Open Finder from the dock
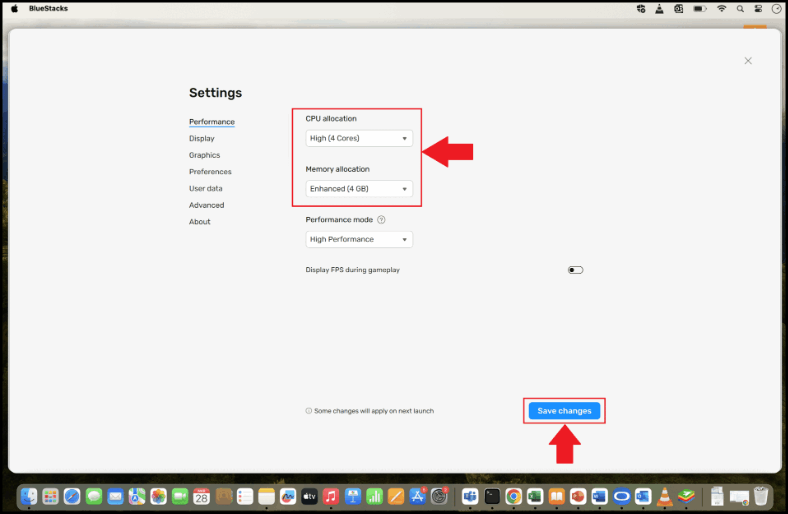The height and width of the screenshot is (514, 788). [x=29, y=497]
